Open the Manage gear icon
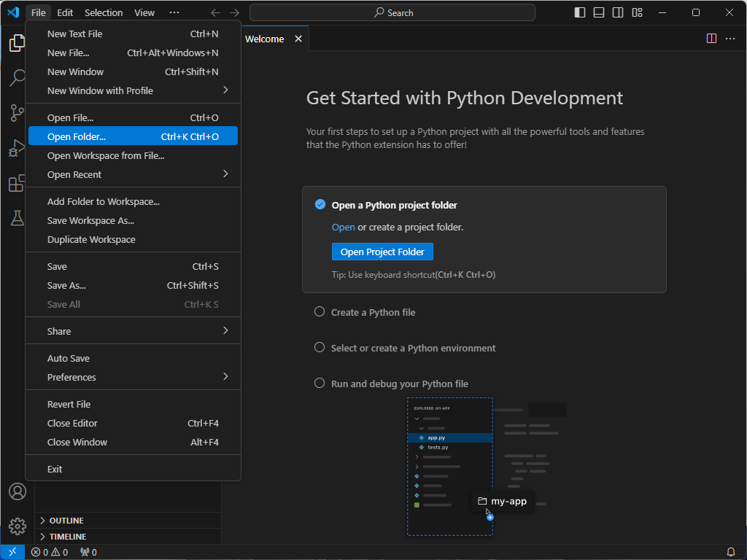Screen dimensions: 747x560 click(x=18, y=526)
